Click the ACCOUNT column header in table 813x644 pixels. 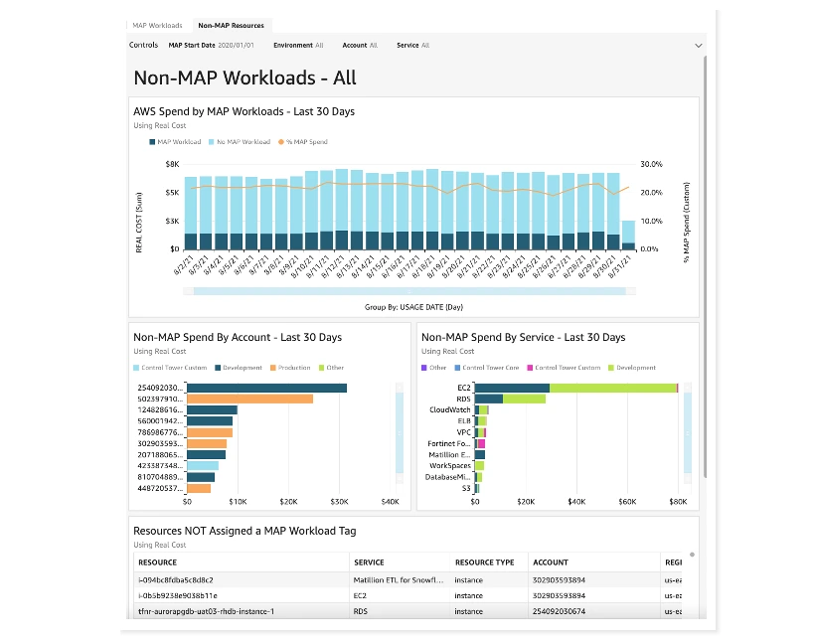[x=551, y=563]
